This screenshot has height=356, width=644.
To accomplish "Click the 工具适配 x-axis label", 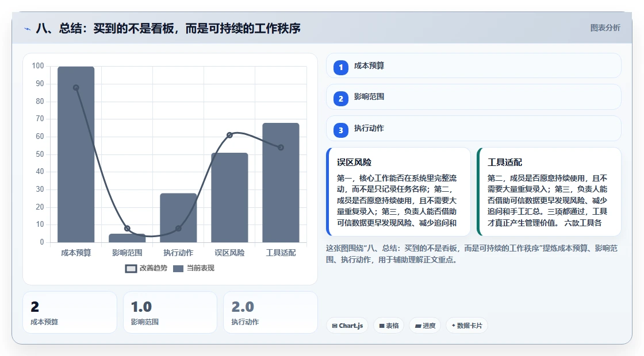I will coord(281,253).
